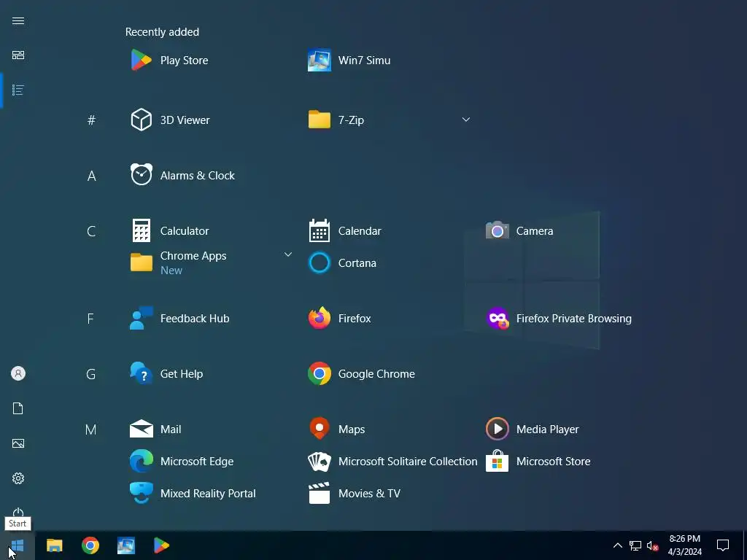
Task: Click the Start button on taskbar
Action: point(18,545)
